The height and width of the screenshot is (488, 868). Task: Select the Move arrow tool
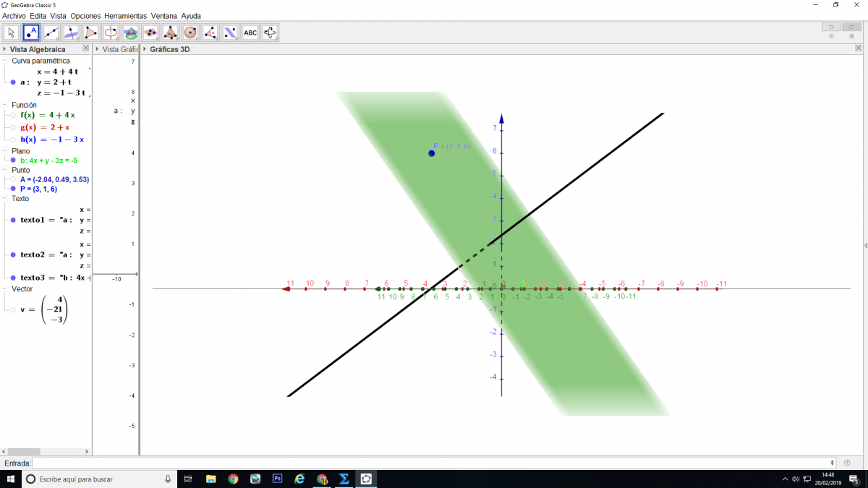(x=12, y=33)
